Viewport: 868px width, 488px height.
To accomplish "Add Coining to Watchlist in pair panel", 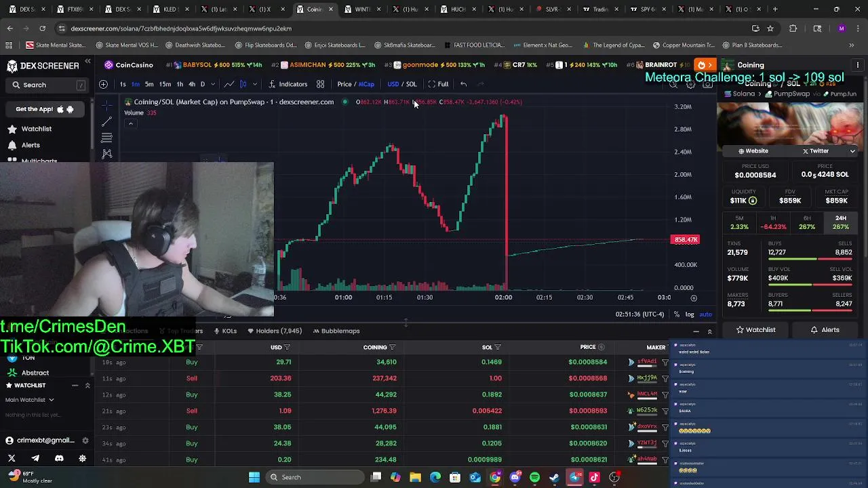I will 756,330.
